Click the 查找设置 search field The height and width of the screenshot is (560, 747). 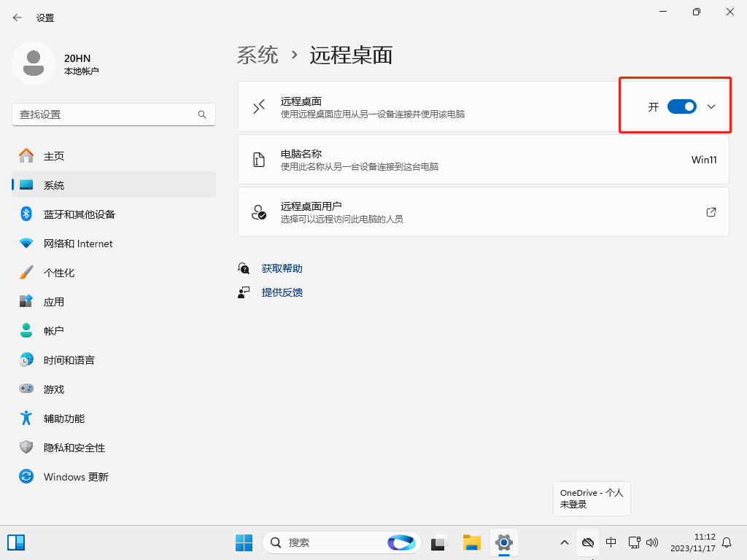[106, 114]
